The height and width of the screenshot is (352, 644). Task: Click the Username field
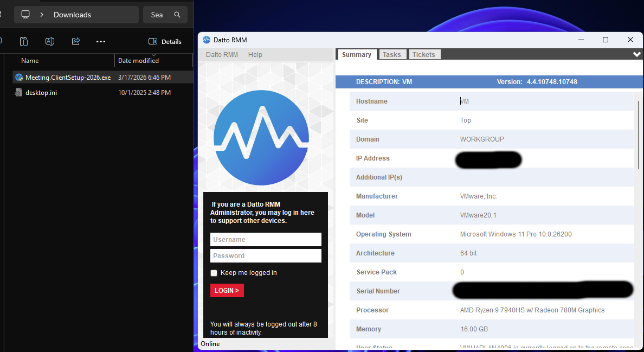click(x=266, y=240)
